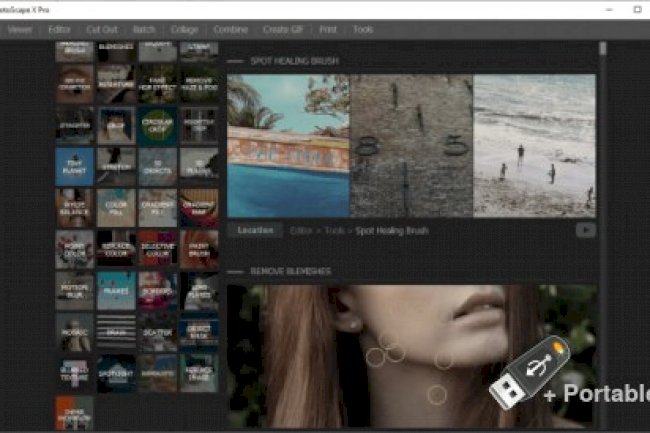Click the beach photo thumbnail
The width and height of the screenshot is (650, 433).
534,145
